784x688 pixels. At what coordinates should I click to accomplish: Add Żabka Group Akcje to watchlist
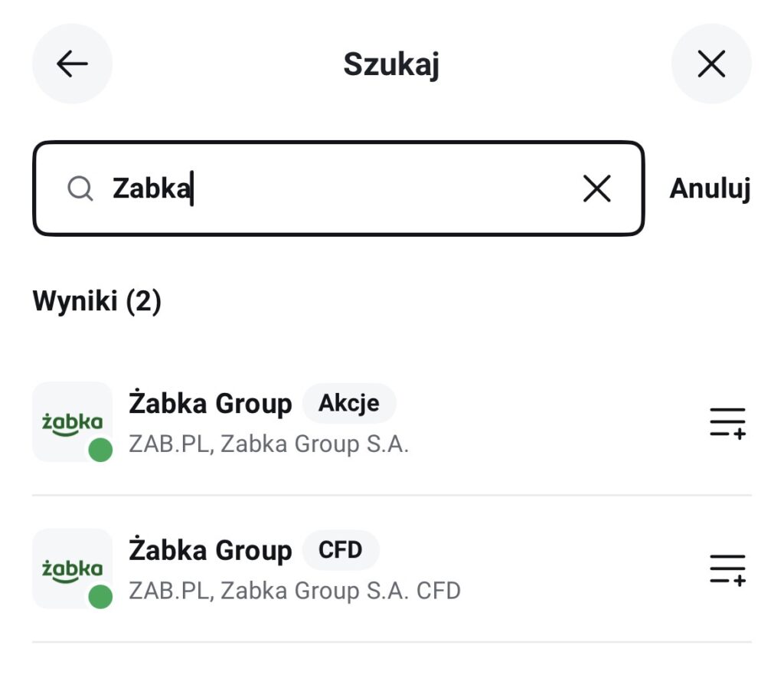tap(727, 422)
